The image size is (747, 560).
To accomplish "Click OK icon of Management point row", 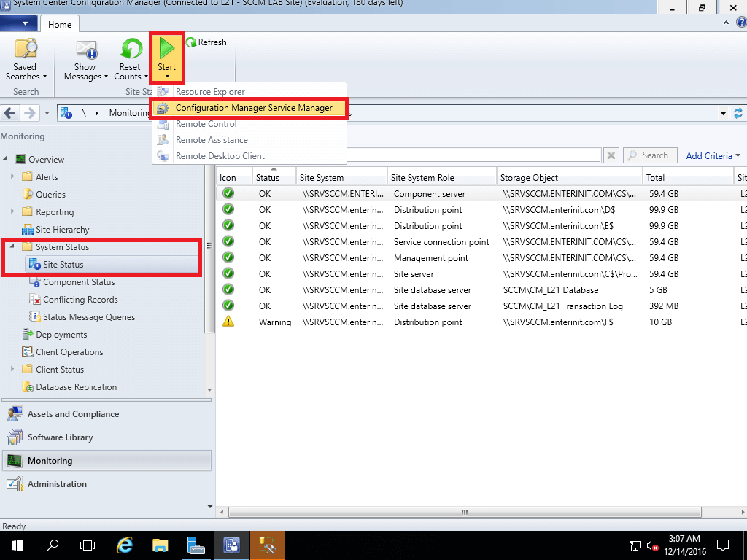I will 228,257.
